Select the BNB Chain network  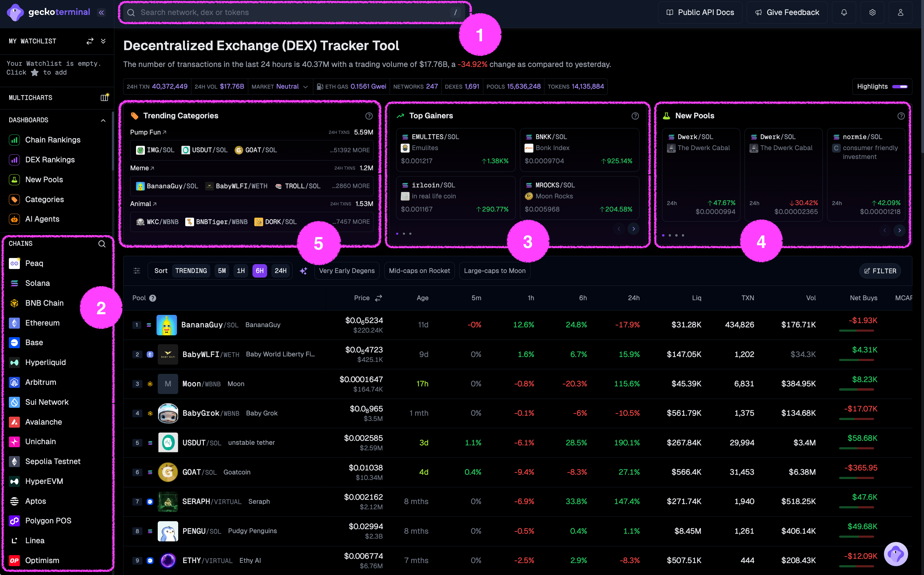(x=36, y=303)
